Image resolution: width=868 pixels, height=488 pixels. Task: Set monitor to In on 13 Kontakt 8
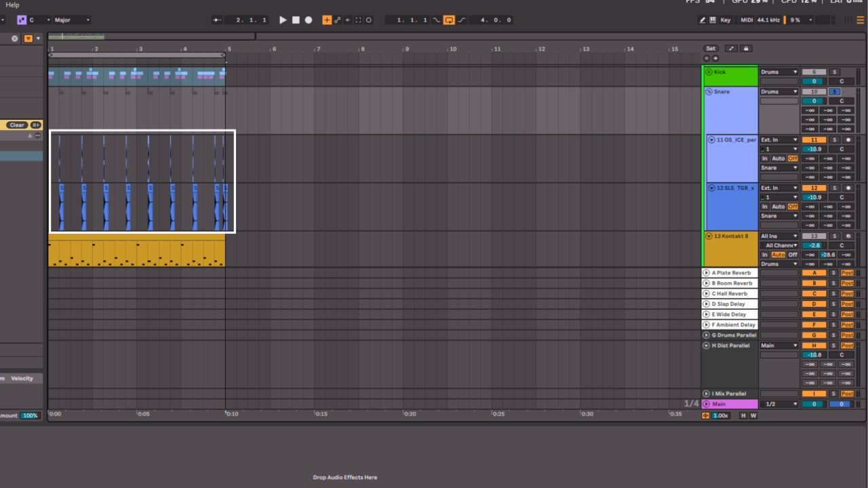click(765, 255)
